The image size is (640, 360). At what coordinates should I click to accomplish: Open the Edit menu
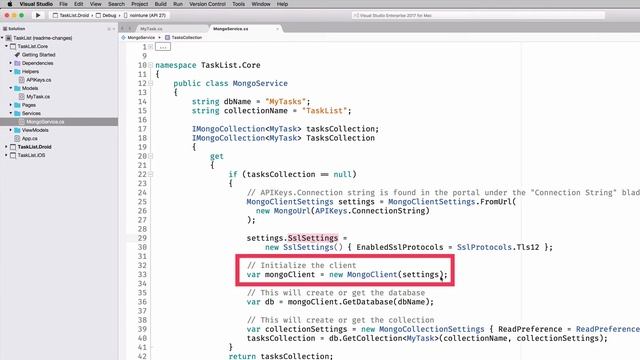pos(78,4)
